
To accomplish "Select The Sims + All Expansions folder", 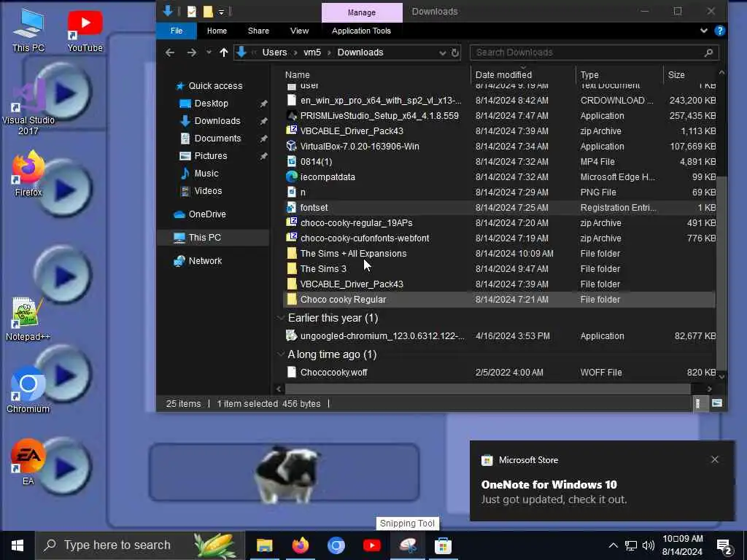I will pyautogui.click(x=500, y=253).
